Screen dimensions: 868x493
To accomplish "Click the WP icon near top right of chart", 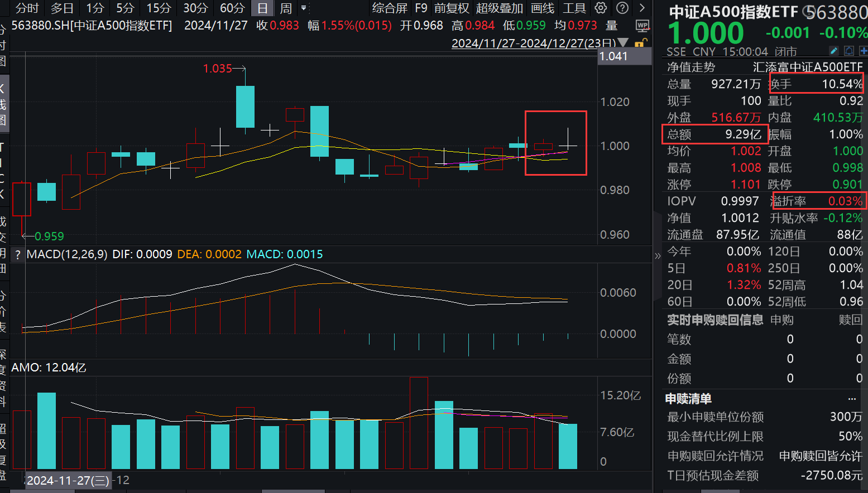I will tap(642, 26).
